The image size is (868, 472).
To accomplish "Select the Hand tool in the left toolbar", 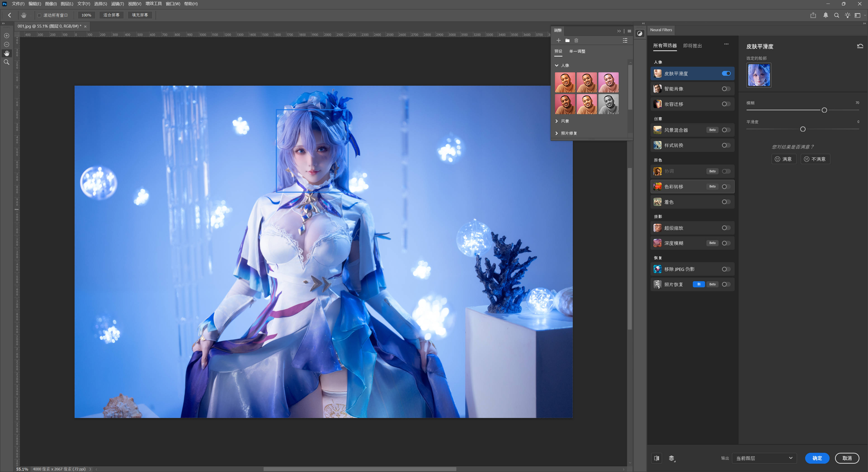I will click(x=6, y=53).
